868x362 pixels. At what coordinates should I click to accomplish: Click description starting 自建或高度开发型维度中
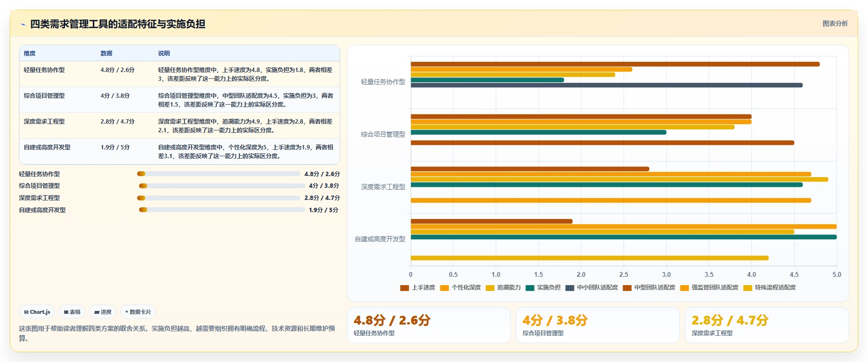click(x=245, y=152)
